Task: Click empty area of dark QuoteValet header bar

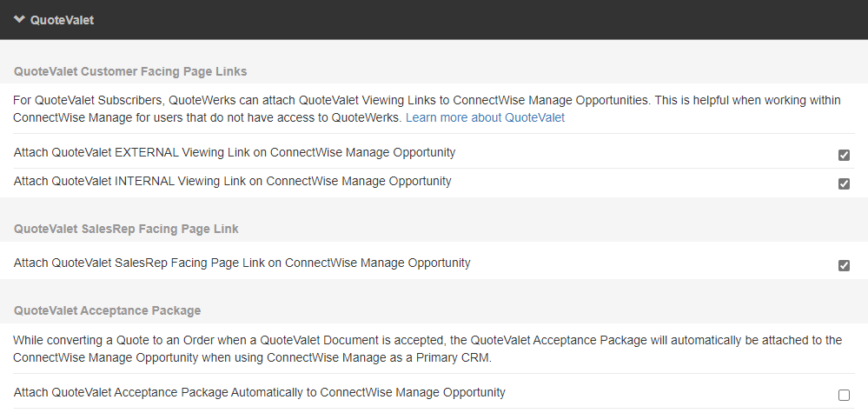Action: (x=478, y=19)
